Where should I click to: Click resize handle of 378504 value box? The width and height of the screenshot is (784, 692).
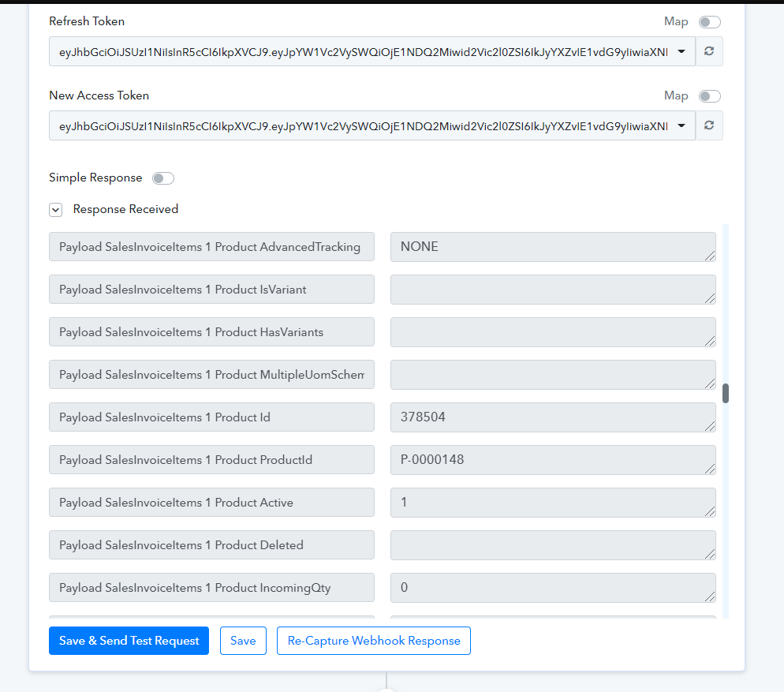click(x=710, y=426)
